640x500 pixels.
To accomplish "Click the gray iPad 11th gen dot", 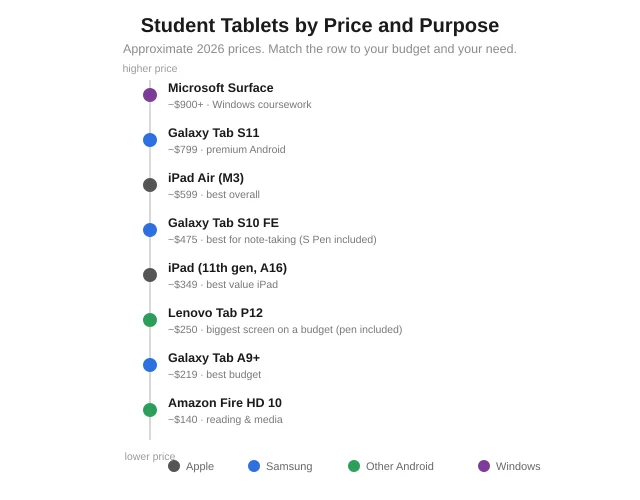I will [x=150, y=275].
